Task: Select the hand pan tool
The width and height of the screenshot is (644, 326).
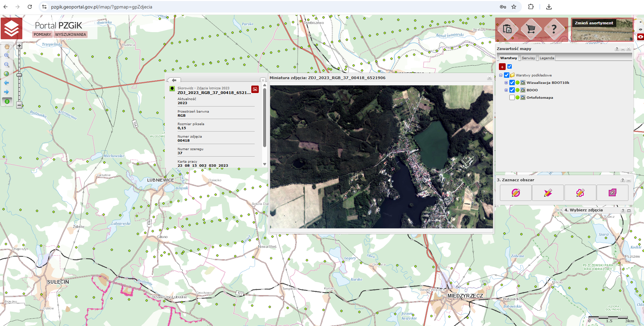Action: coord(7,46)
